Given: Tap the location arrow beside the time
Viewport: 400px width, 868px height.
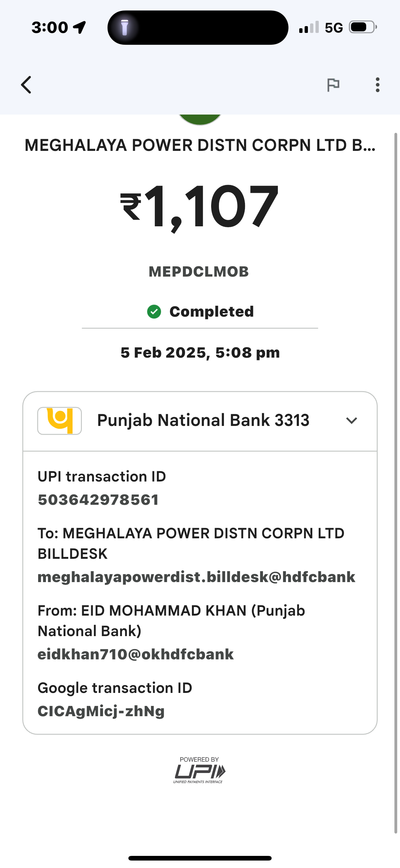Looking at the screenshot, I should 80,27.
